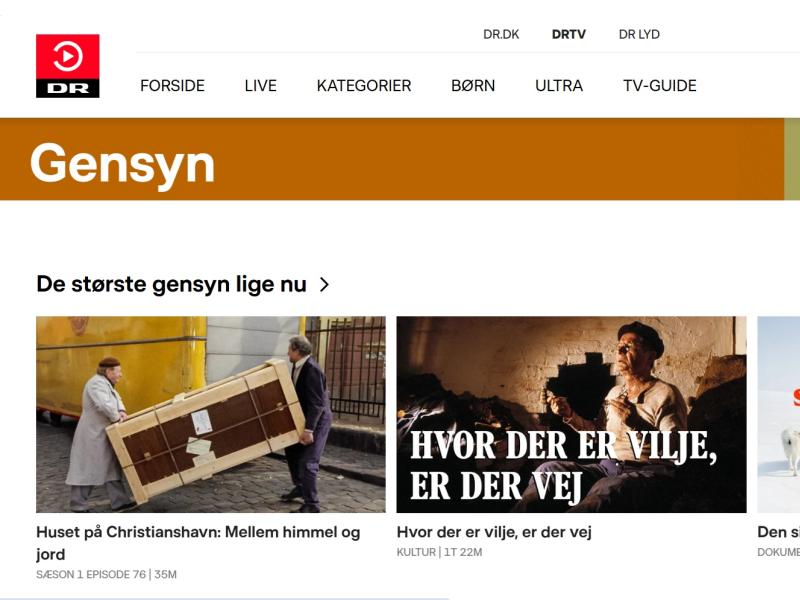Visit the DR.DK site link
The image size is (800, 600).
coord(501,34)
